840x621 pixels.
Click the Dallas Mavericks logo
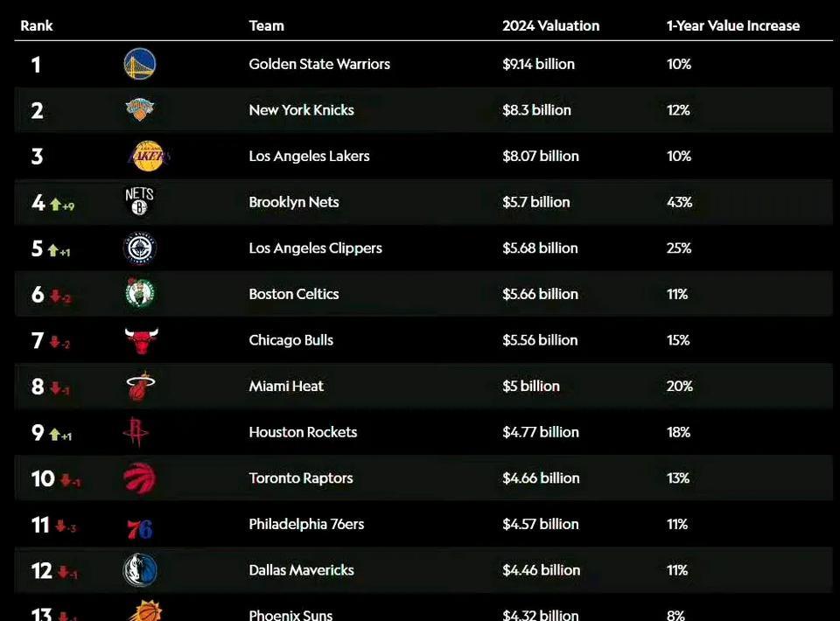coord(140,570)
